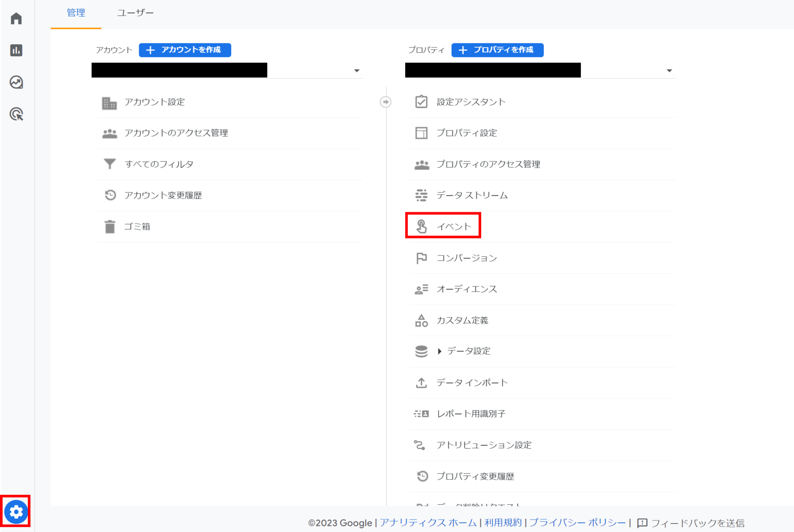Expand the データ設定 section
Image resolution: width=794 pixels, height=532 pixels.
coord(440,351)
